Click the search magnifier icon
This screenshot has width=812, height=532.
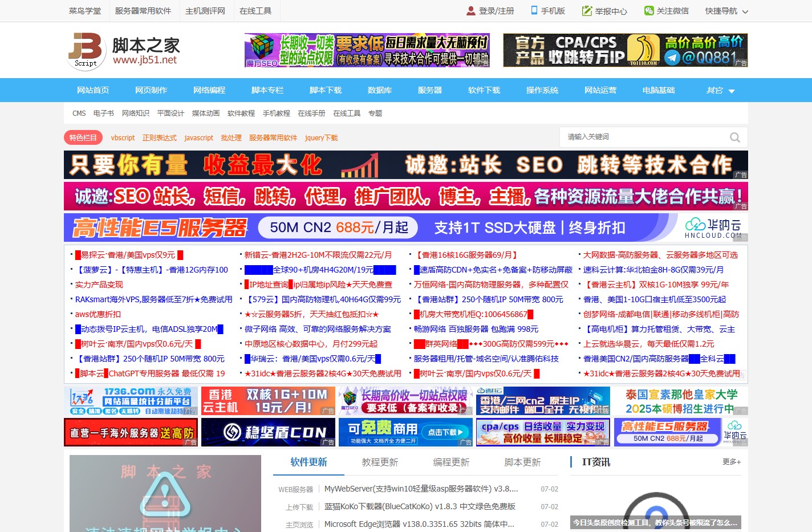point(735,137)
